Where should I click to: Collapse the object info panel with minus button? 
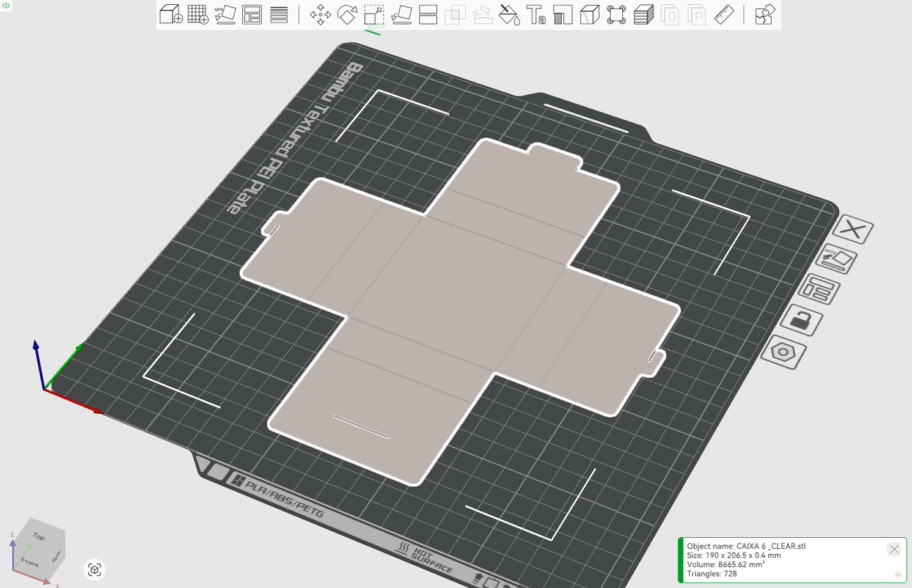click(897, 575)
